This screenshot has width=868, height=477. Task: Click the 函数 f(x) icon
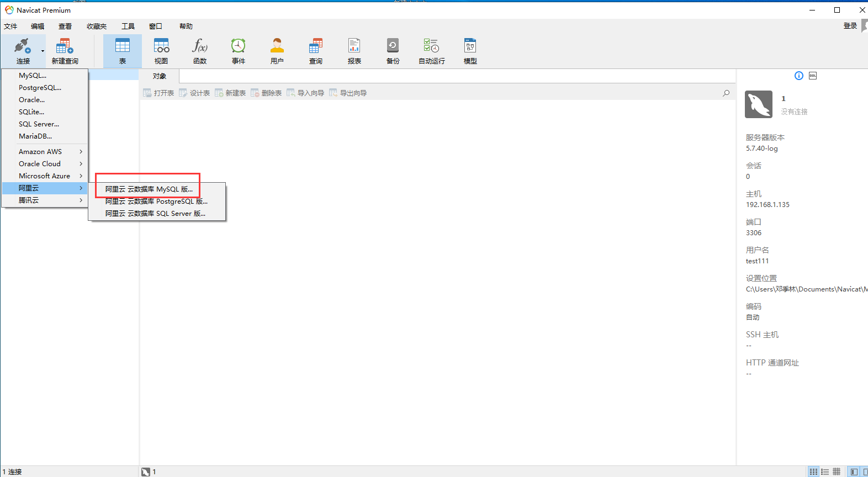point(200,46)
